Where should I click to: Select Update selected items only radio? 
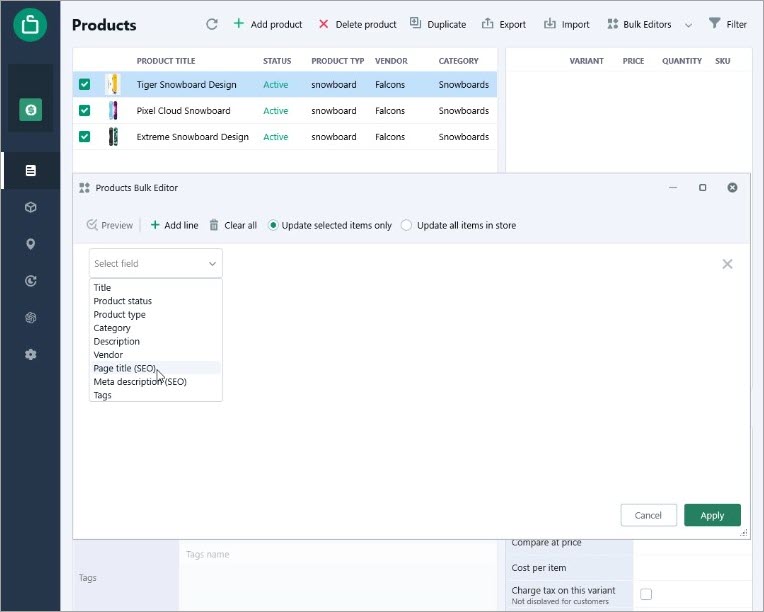[273, 225]
